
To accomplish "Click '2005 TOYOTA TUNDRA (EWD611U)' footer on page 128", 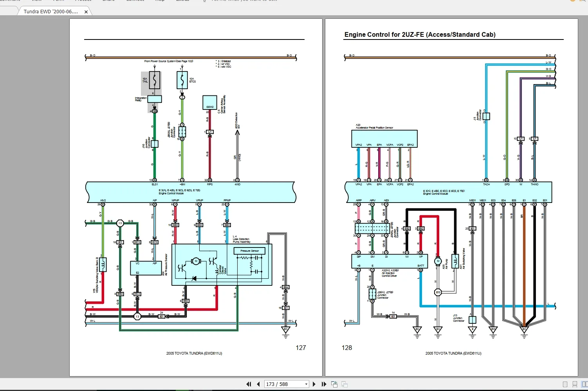I will point(453,353).
